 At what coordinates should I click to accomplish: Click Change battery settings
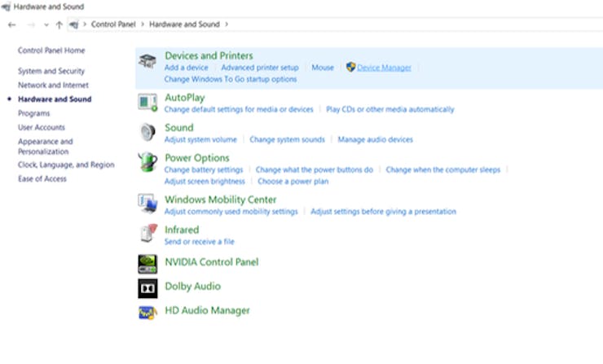204,170
